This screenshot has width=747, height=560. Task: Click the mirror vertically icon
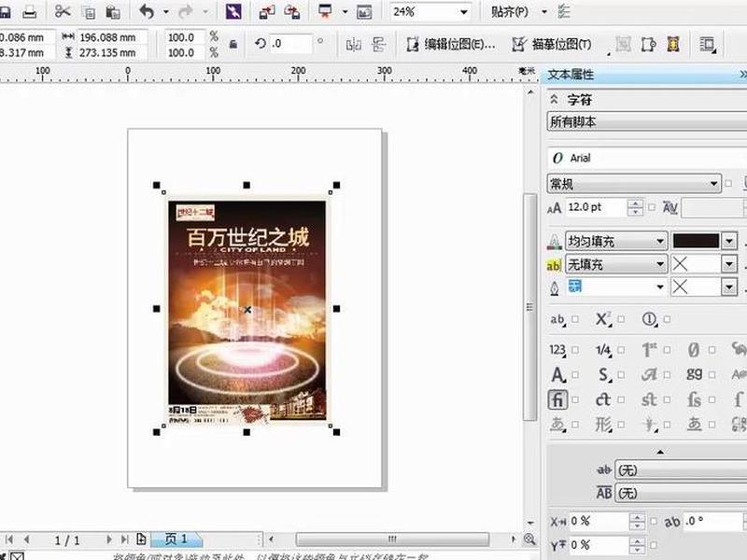coord(379,45)
